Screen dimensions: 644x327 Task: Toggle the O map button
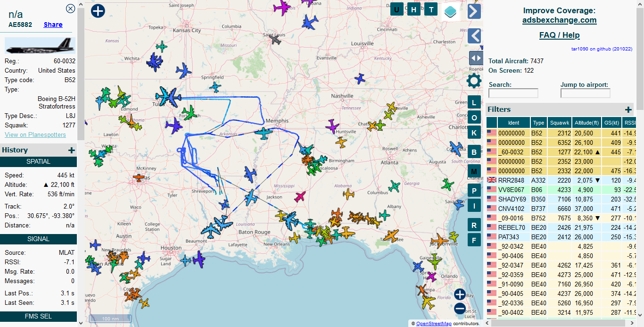point(474,117)
